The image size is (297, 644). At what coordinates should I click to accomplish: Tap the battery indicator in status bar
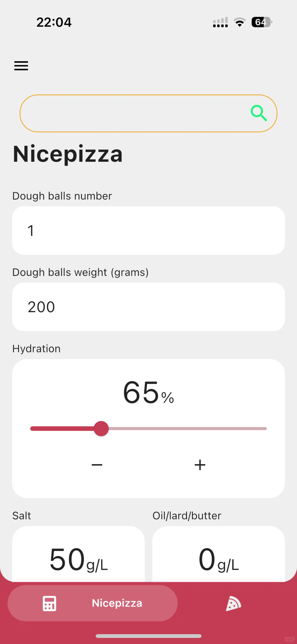[262, 22]
